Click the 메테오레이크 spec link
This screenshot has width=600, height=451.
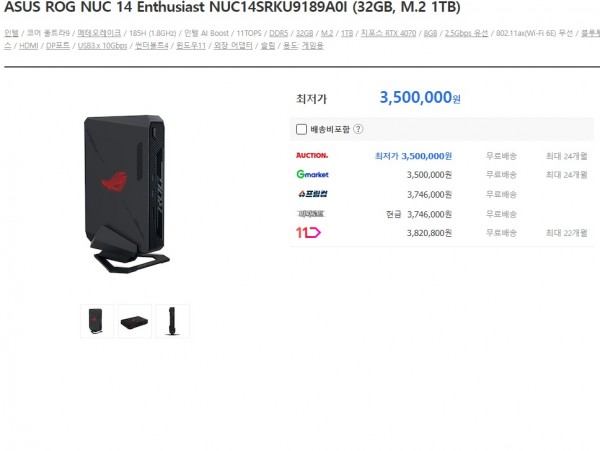pyautogui.click(x=99, y=33)
